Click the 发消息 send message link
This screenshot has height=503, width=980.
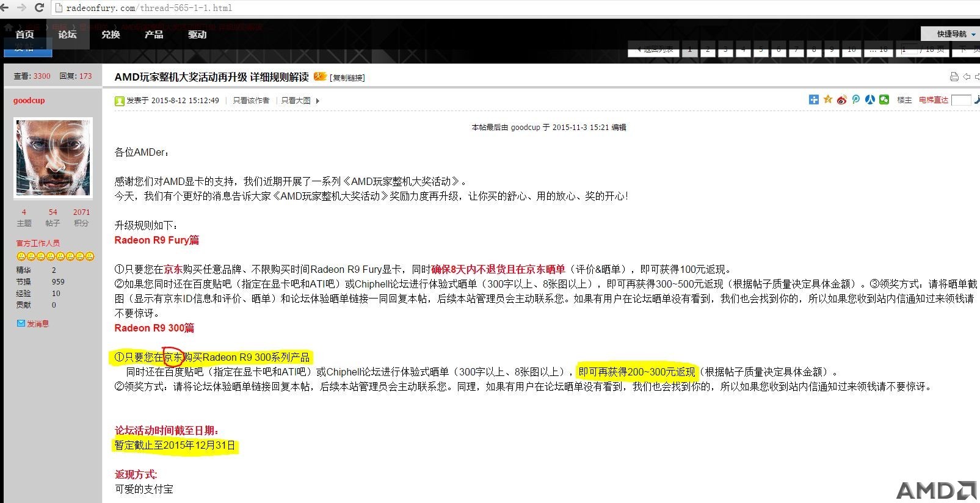click(x=38, y=324)
